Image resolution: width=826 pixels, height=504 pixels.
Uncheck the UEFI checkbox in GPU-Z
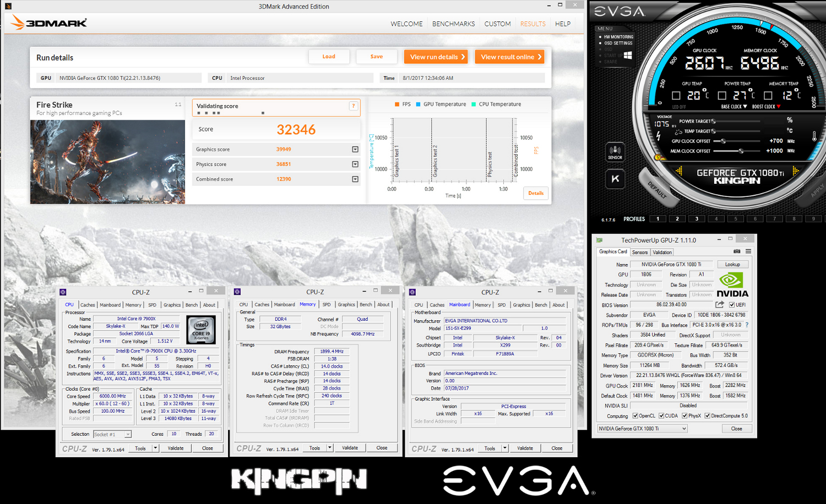coord(732,305)
